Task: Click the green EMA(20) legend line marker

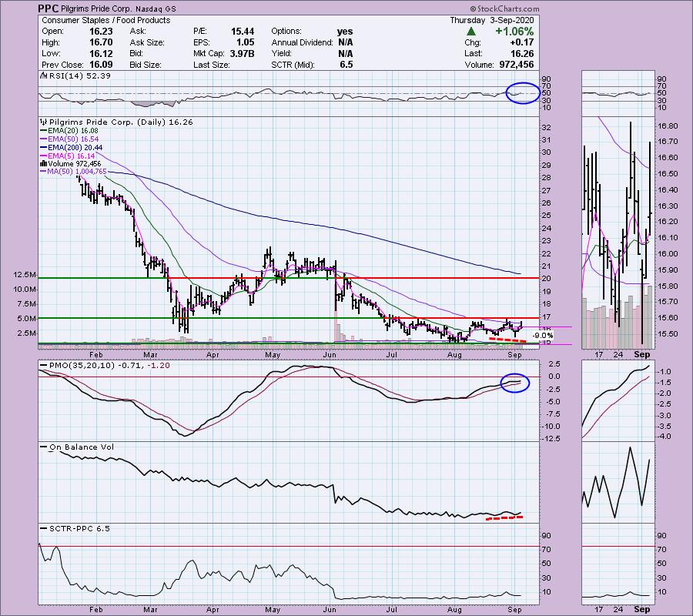Action: point(43,131)
